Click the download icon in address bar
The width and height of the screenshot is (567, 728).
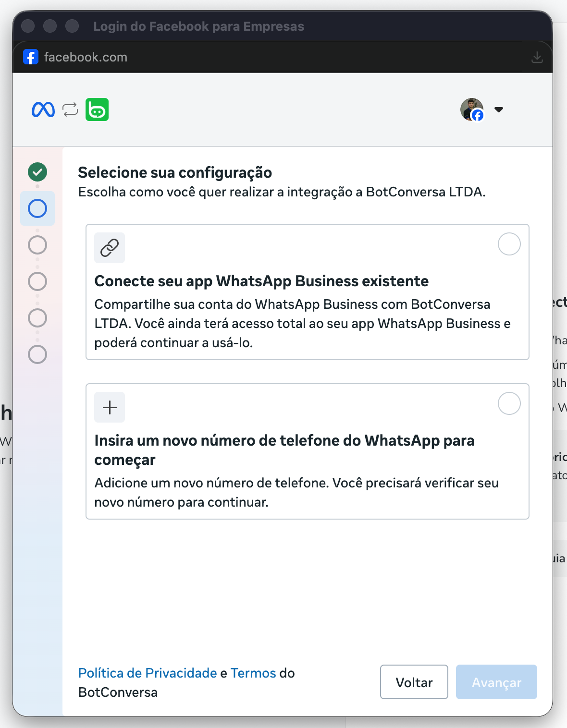click(537, 58)
